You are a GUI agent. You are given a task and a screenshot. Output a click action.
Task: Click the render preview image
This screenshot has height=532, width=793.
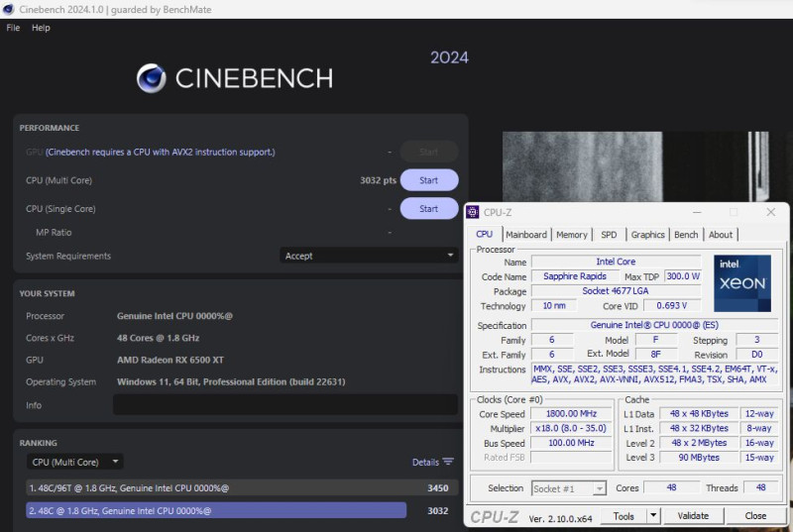pos(636,166)
